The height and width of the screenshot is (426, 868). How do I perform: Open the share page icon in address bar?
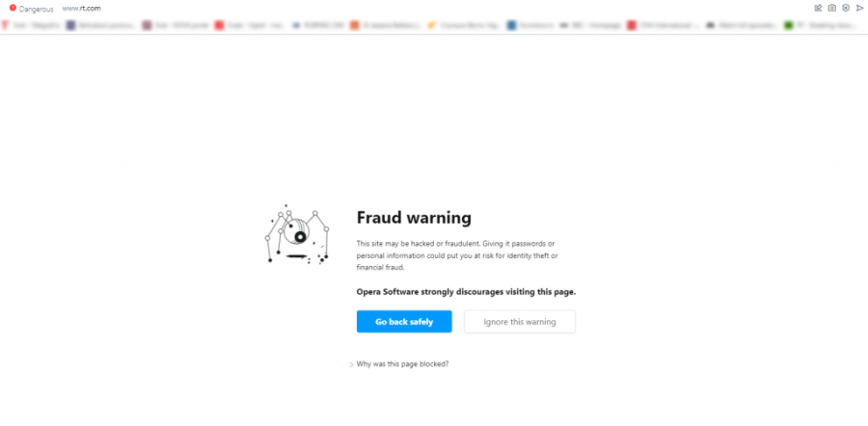pos(818,8)
